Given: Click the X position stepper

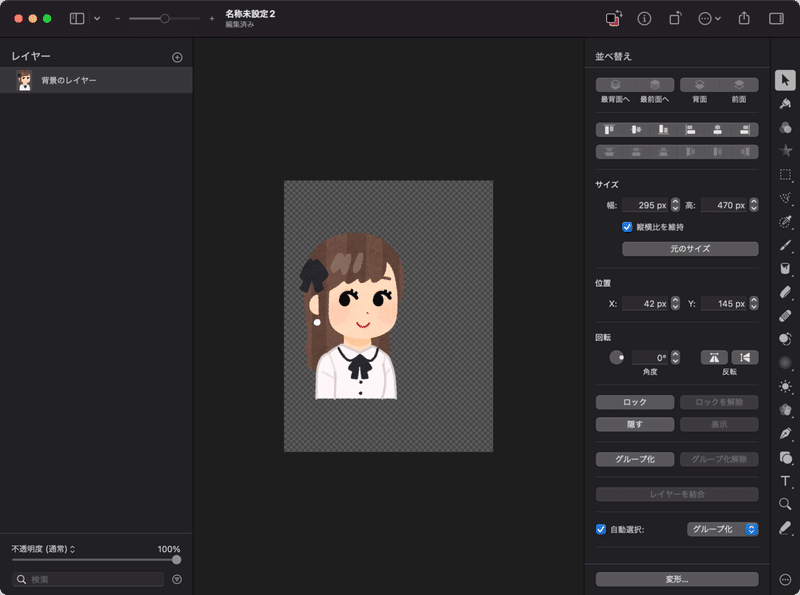Looking at the screenshot, I should point(675,304).
